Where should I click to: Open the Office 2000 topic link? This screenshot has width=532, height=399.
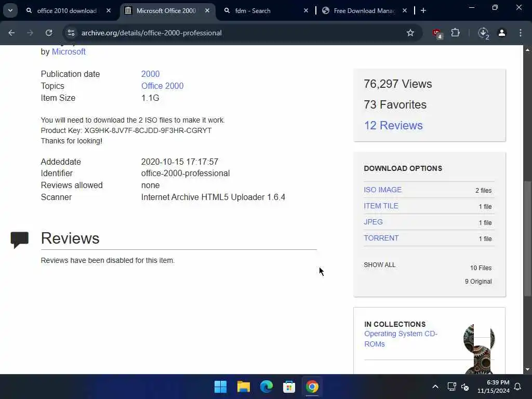pyautogui.click(x=162, y=86)
